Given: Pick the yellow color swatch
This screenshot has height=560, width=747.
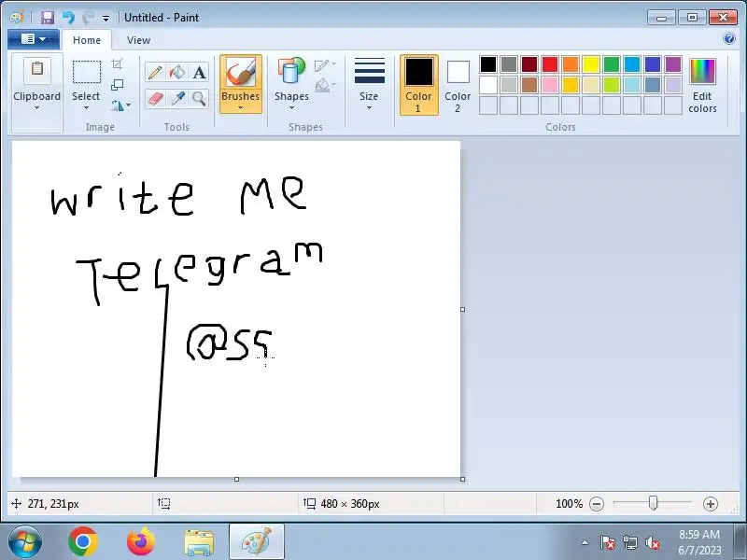Looking at the screenshot, I should click(591, 64).
